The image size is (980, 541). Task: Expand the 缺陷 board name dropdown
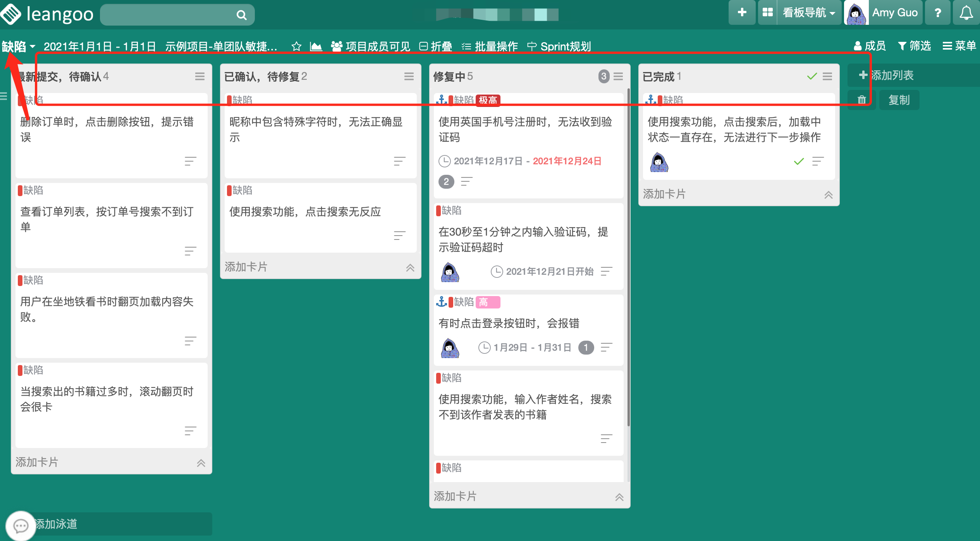18,47
